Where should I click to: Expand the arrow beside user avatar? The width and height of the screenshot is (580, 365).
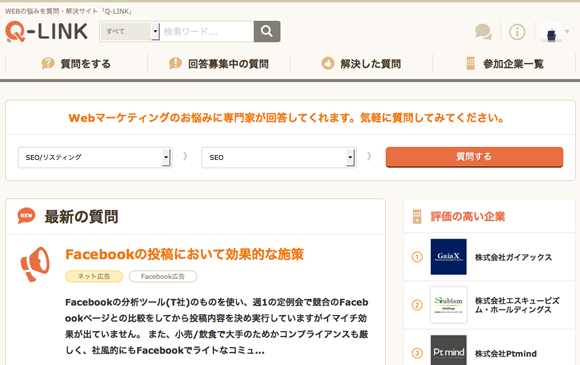567,31
